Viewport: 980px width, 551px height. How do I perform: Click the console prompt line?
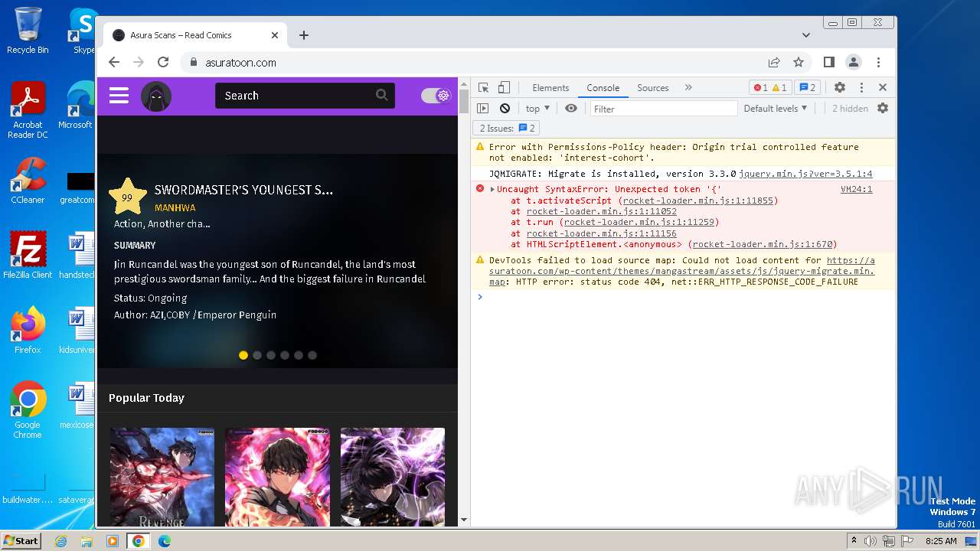coord(683,297)
